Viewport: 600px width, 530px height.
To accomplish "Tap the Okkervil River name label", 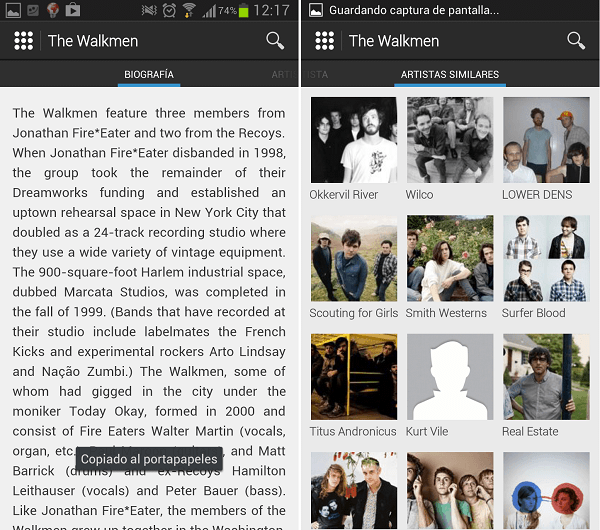I will 344,195.
